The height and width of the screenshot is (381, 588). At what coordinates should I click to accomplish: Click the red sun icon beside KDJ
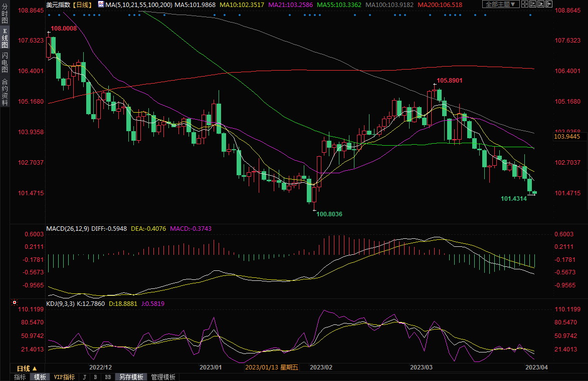click(x=15, y=303)
